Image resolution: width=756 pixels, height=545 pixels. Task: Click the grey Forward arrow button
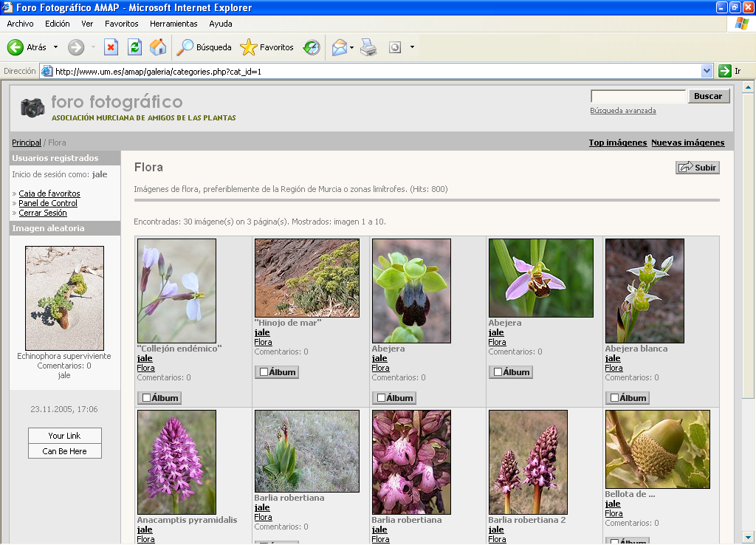pos(76,47)
